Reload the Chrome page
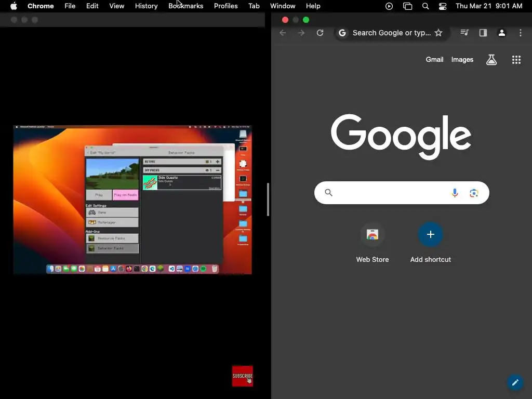 pos(320,33)
